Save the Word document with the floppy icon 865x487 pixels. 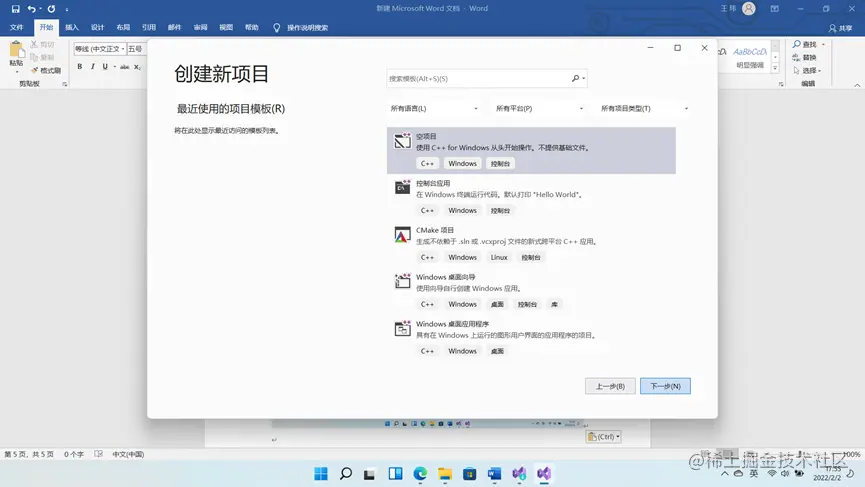pyautogui.click(x=15, y=9)
